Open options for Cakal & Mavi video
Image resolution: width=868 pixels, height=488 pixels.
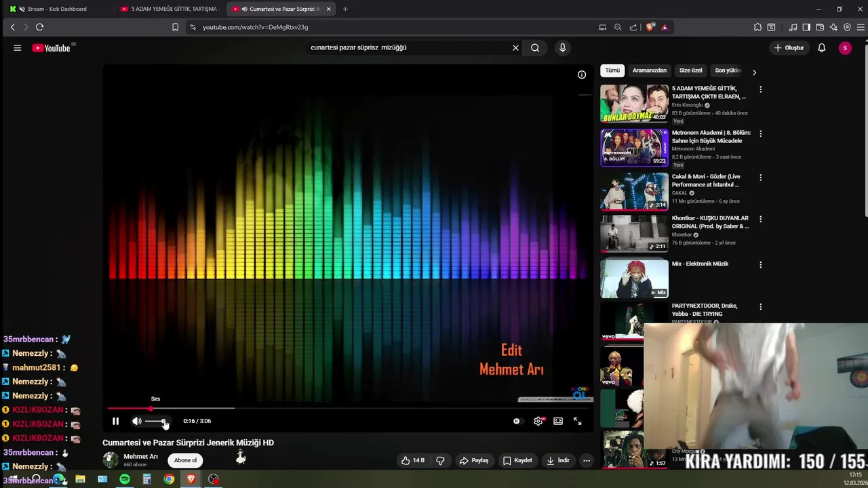point(760,178)
